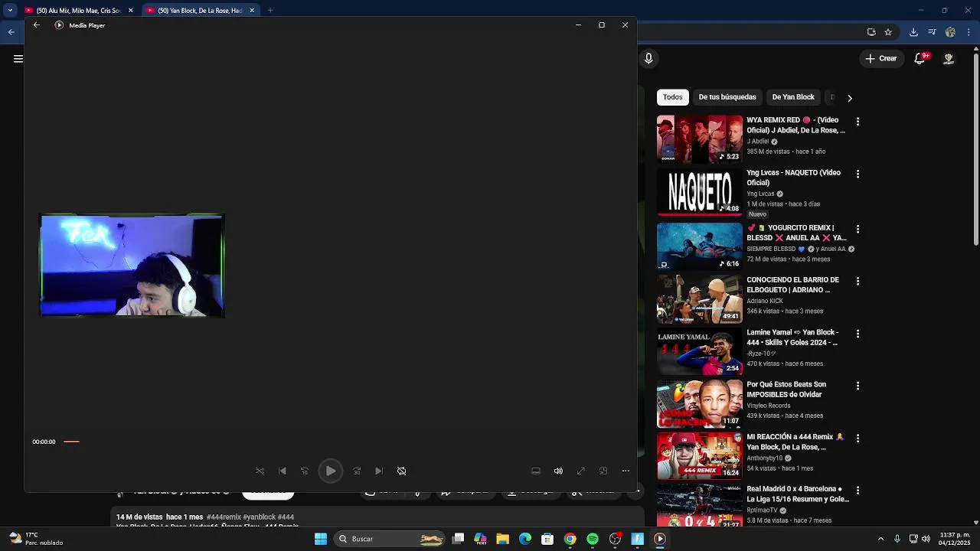Bookmark this page with the star icon
Screen dimensions: 980x551
[888, 32]
